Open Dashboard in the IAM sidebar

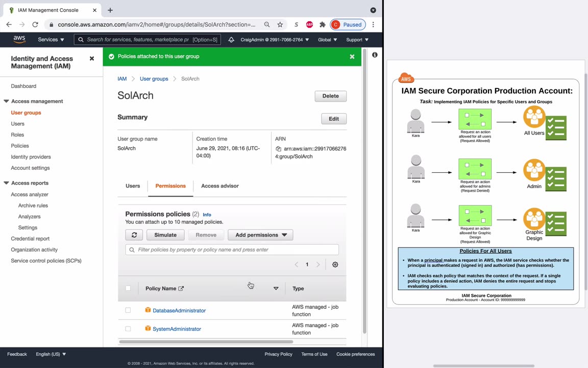[x=23, y=86]
